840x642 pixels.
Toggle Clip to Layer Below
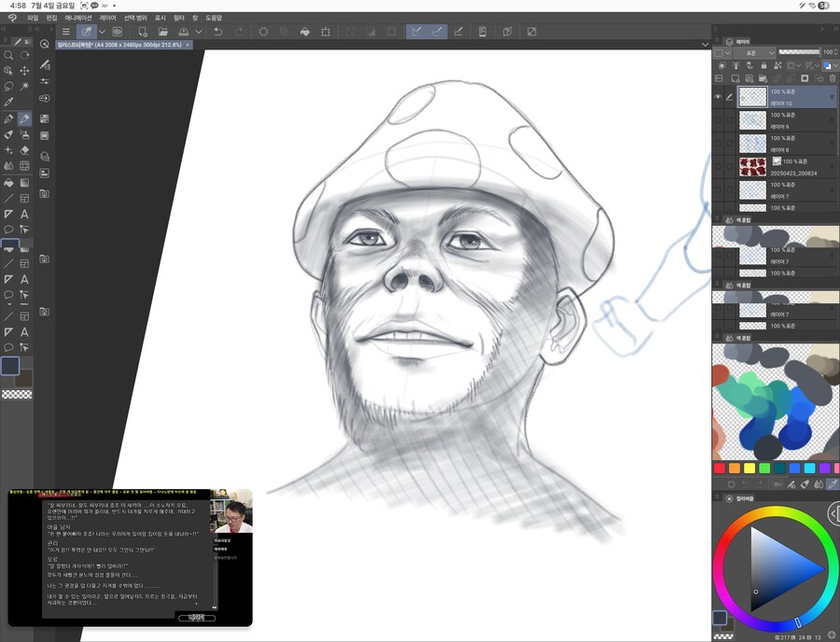coord(722,65)
